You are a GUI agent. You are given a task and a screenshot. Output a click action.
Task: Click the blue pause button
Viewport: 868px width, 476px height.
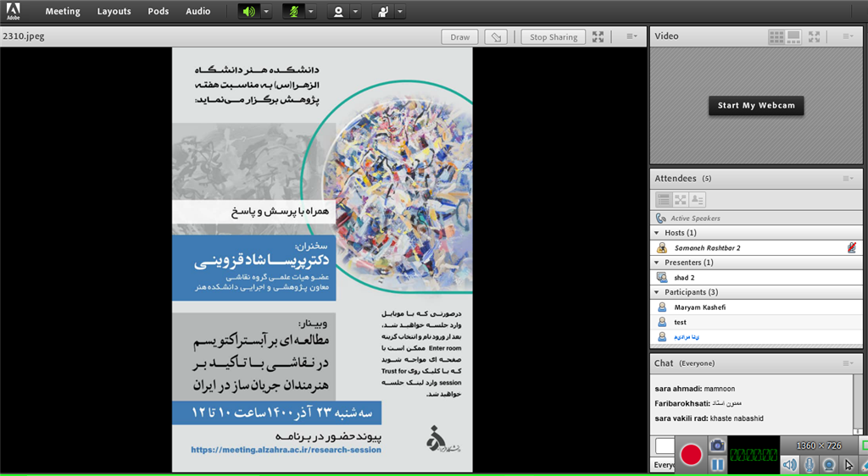coord(717,464)
